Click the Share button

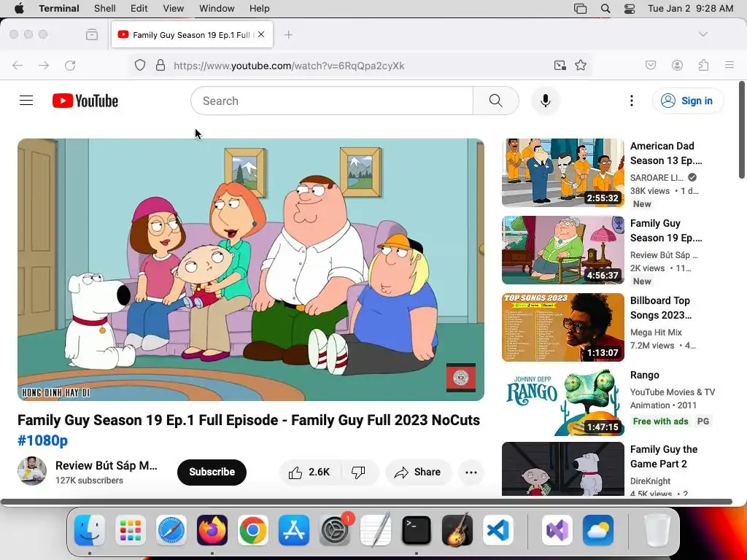[x=418, y=472]
